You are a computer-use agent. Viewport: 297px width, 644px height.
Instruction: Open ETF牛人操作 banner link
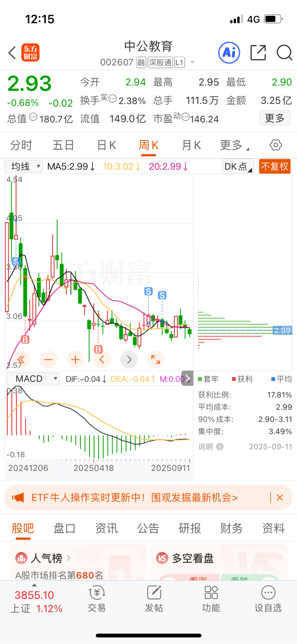(134, 497)
